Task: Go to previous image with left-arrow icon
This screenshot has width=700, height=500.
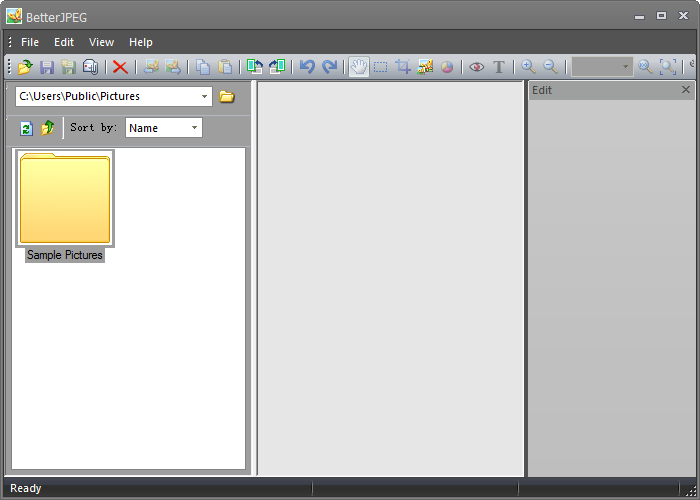Action: click(x=151, y=67)
